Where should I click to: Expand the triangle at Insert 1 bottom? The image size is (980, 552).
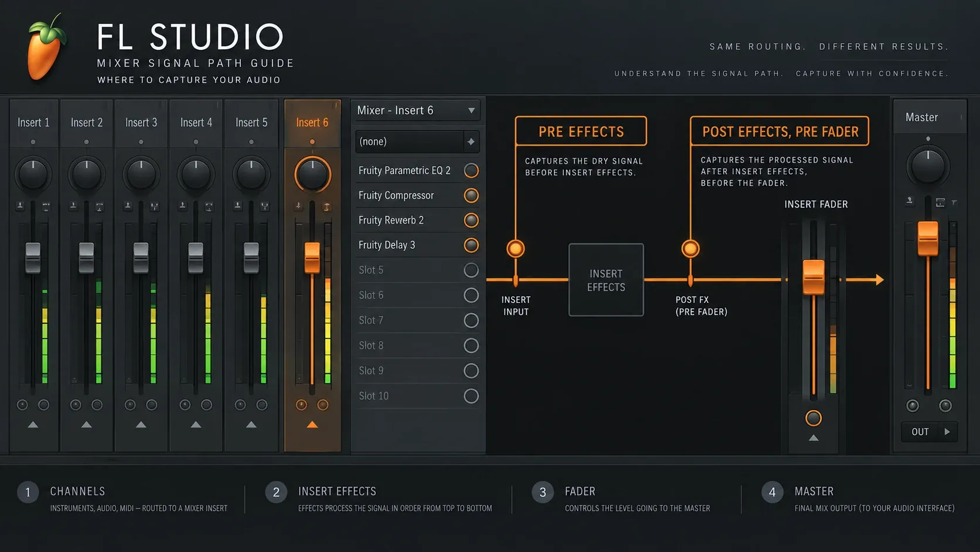[33, 425]
